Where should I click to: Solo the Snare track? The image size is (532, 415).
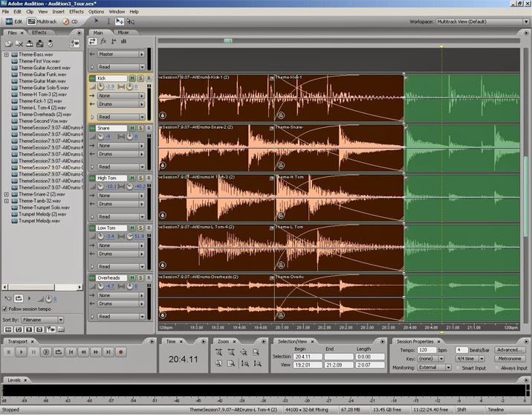click(140, 128)
